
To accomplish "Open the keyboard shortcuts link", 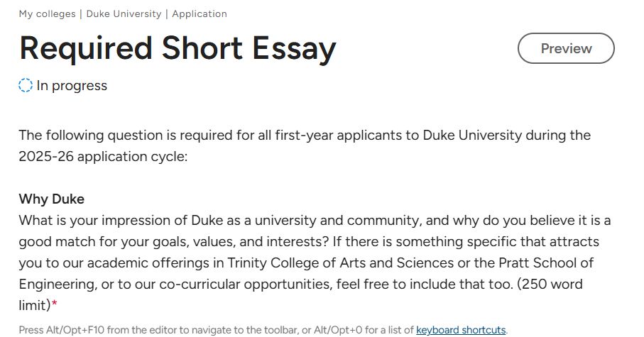I will [x=461, y=330].
